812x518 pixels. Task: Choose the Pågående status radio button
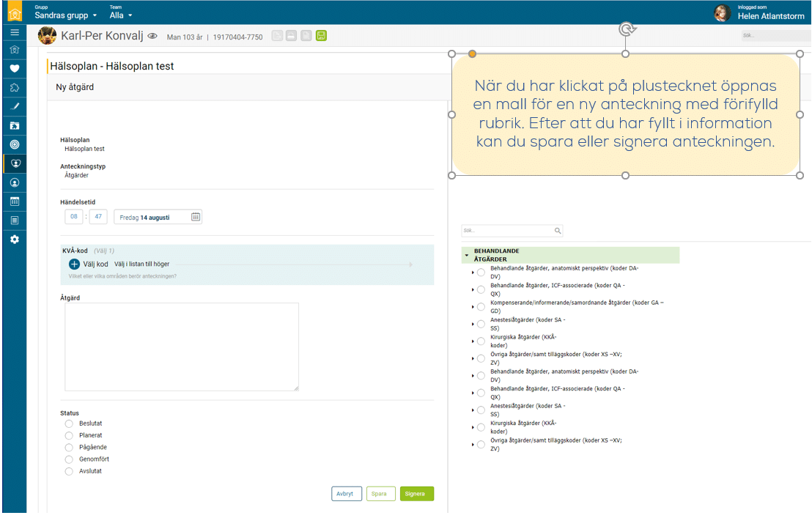pos(69,448)
